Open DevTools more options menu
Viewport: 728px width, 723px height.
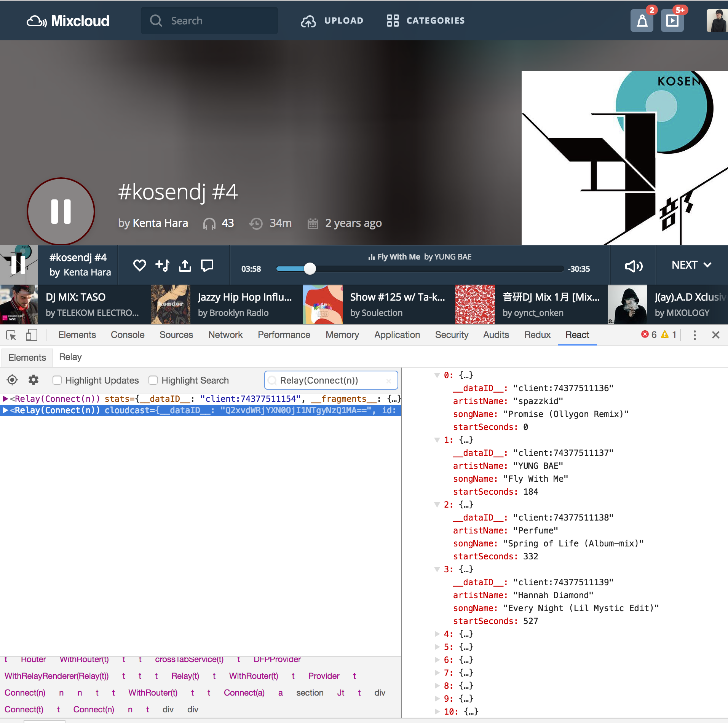(x=695, y=335)
